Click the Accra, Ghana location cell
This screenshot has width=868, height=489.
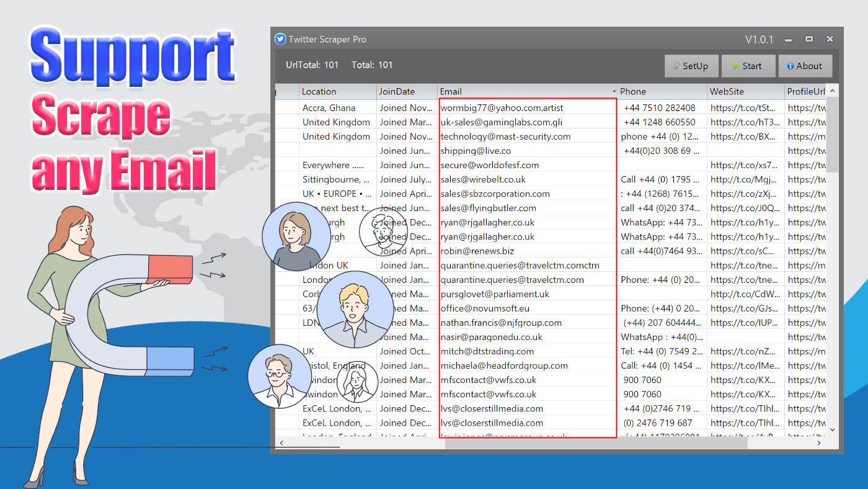pyautogui.click(x=338, y=108)
